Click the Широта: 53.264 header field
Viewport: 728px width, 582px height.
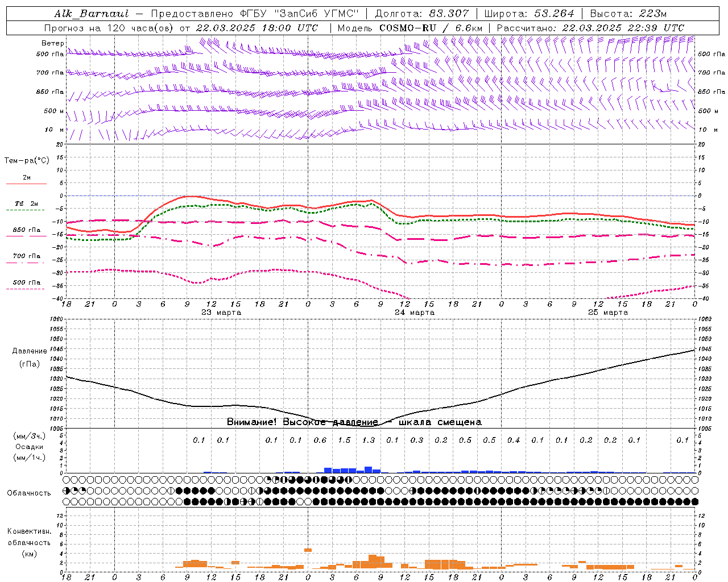tap(529, 14)
